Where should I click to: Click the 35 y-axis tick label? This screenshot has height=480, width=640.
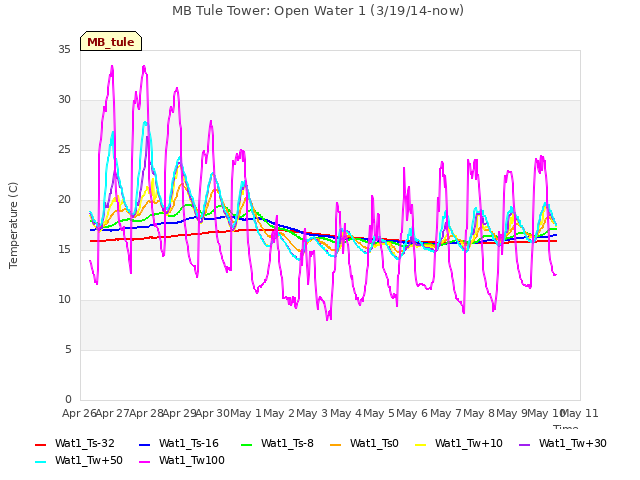tap(64, 49)
